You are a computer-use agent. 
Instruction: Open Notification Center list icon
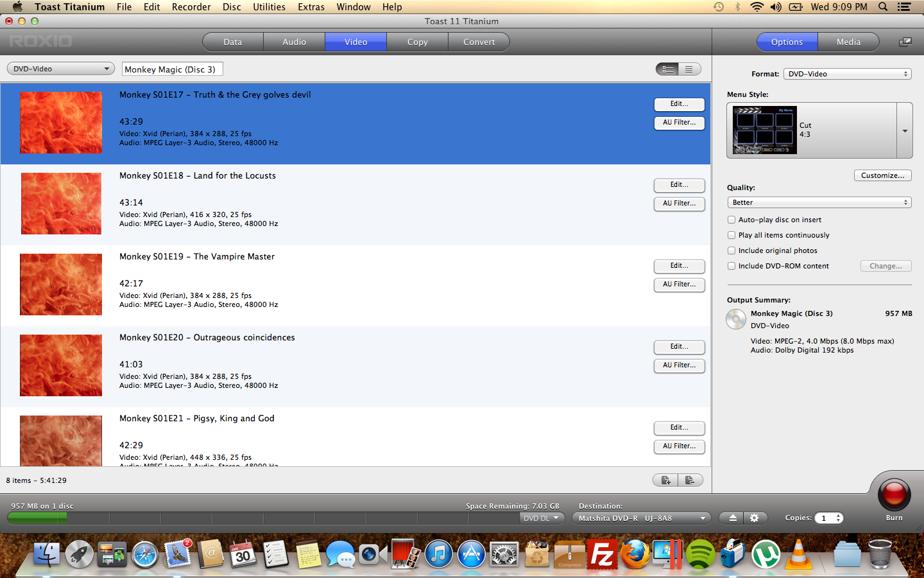pos(904,6)
